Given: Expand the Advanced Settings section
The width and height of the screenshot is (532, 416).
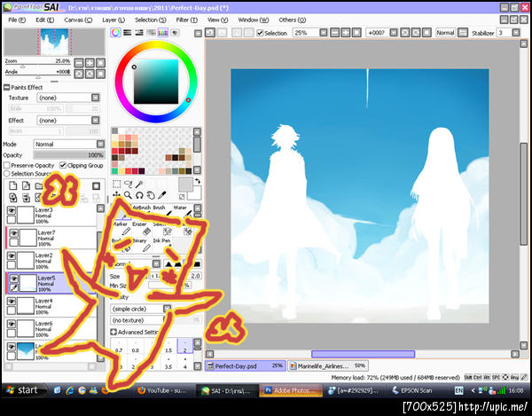Looking at the screenshot, I should tap(113, 332).
